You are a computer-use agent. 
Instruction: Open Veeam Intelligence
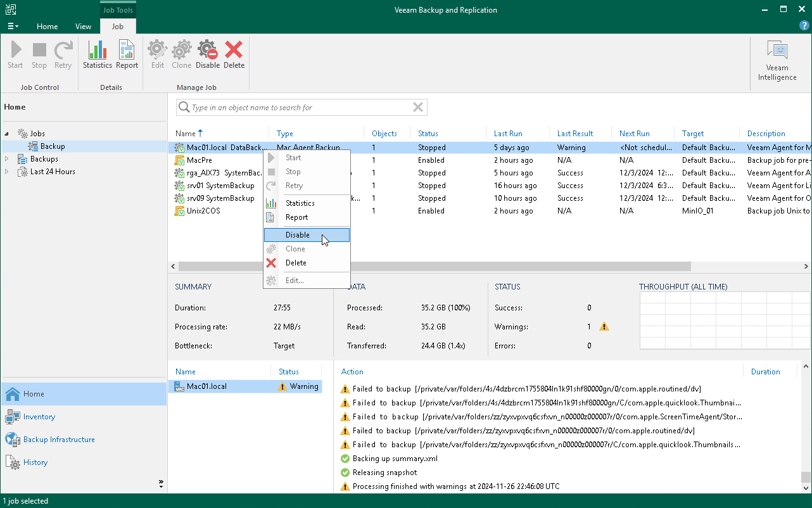tap(777, 57)
